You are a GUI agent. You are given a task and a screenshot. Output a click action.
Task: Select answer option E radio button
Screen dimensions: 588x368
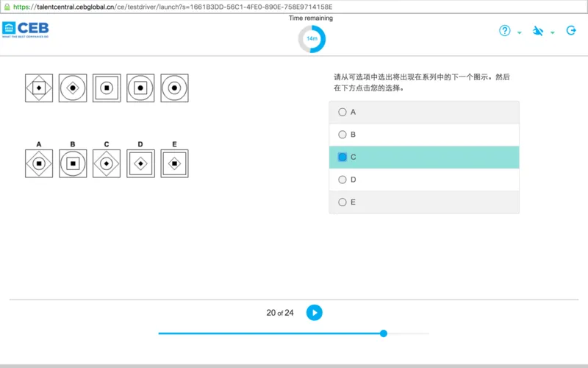(342, 202)
